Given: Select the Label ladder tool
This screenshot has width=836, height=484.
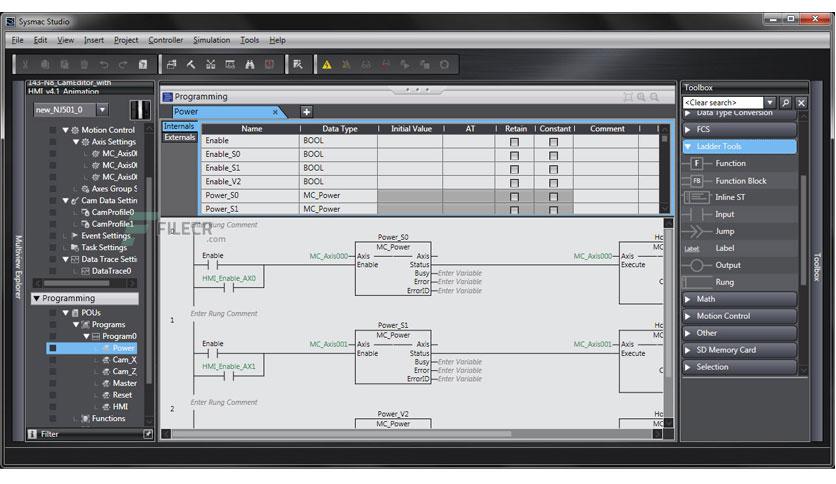Looking at the screenshot, I should click(x=739, y=248).
